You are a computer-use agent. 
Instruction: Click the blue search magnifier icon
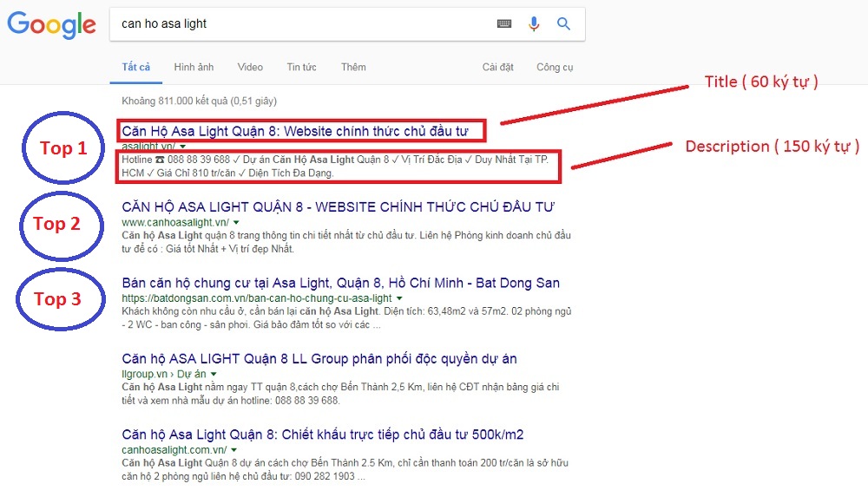click(x=564, y=24)
